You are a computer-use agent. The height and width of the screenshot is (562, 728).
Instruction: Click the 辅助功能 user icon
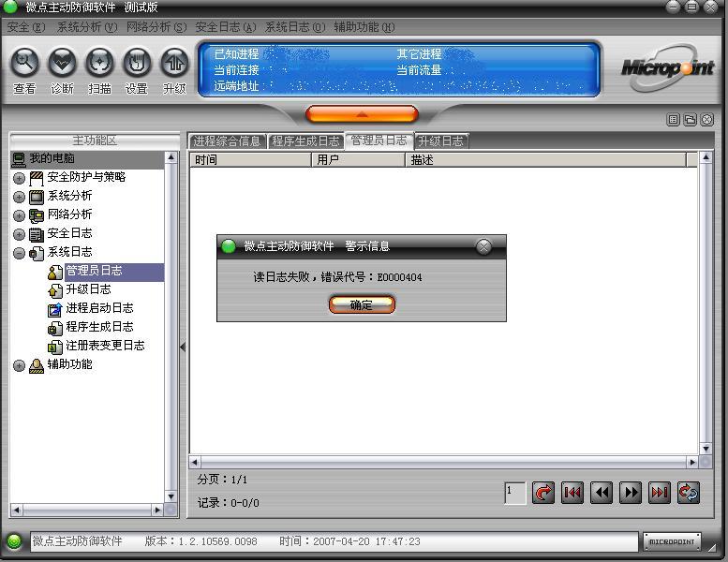pos(37,365)
